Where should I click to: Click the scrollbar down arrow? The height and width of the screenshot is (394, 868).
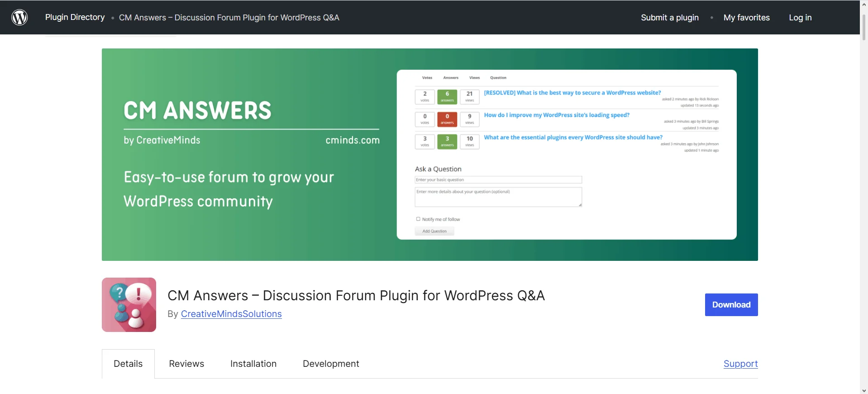(x=864, y=390)
